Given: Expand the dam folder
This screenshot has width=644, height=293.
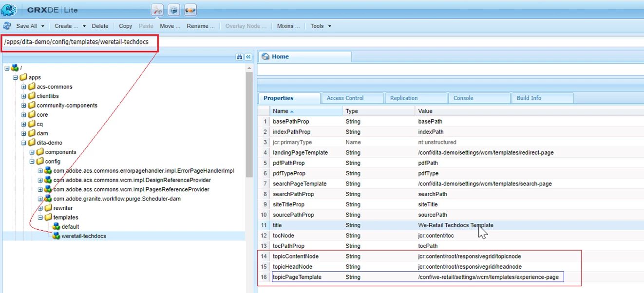Looking at the screenshot, I should (x=23, y=133).
